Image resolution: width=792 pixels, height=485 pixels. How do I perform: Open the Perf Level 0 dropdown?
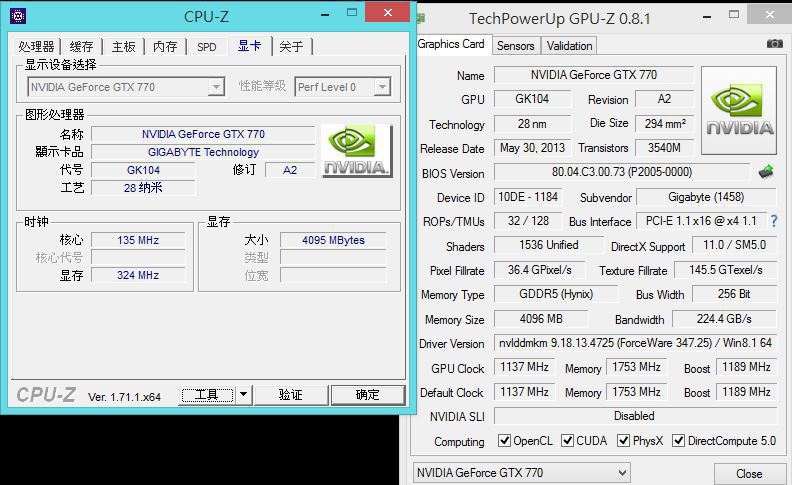pyautogui.click(x=382, y=87)
